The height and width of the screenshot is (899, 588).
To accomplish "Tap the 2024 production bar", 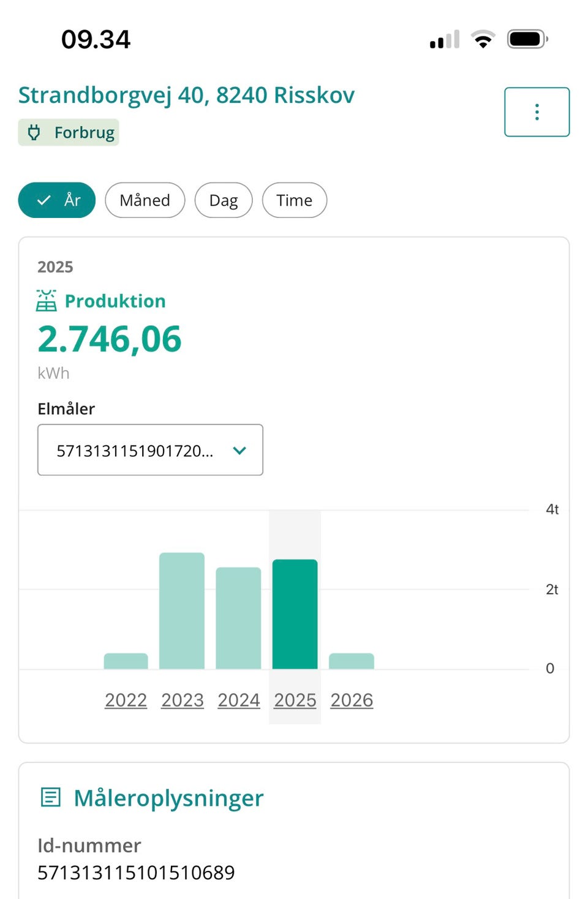I will (x=238, y=617).
